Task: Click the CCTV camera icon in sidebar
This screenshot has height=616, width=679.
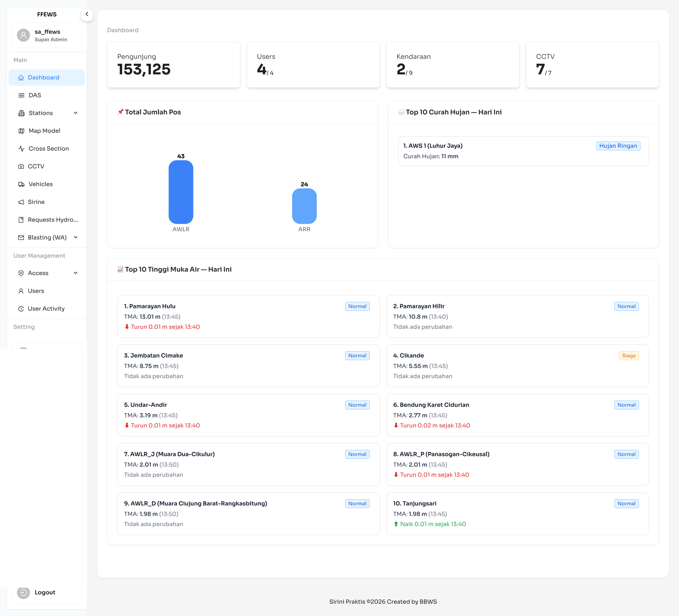Action: pyautogui.click(x=21, y=166)
